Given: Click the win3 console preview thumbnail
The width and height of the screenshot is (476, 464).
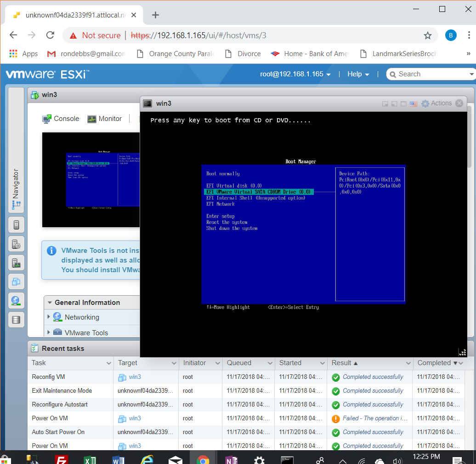Looking at the screenshot, I should tap(91, 180).
